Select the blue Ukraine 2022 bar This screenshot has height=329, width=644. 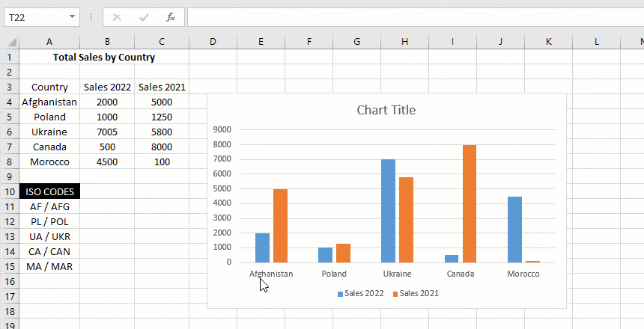pyautogui.click(x=388, y=211)
